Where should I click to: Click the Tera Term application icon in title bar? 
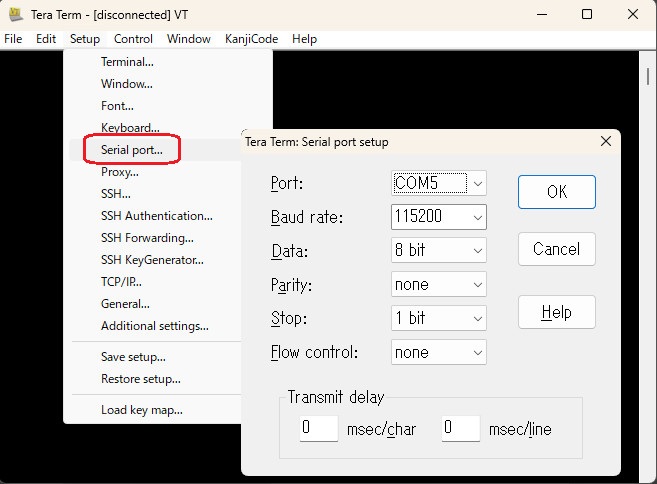(x=15, y=15)
